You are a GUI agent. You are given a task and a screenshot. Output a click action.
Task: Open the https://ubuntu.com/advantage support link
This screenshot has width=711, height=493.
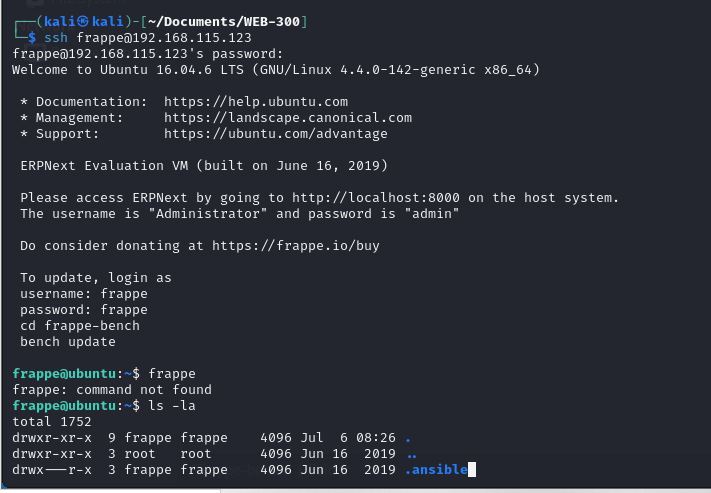pyautogui.click(x=276, y=134)
